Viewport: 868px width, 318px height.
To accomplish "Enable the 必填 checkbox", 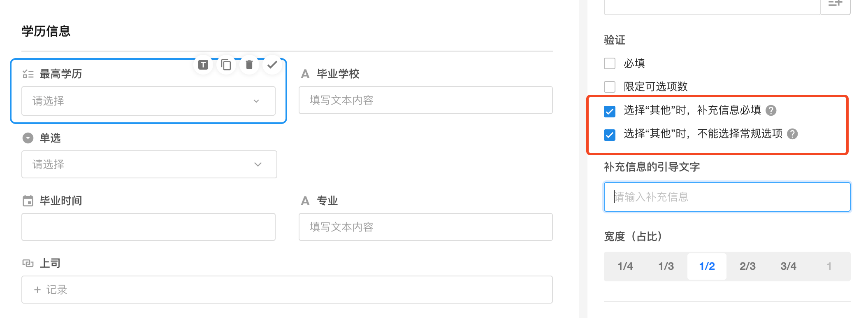I will coord(610,63).
